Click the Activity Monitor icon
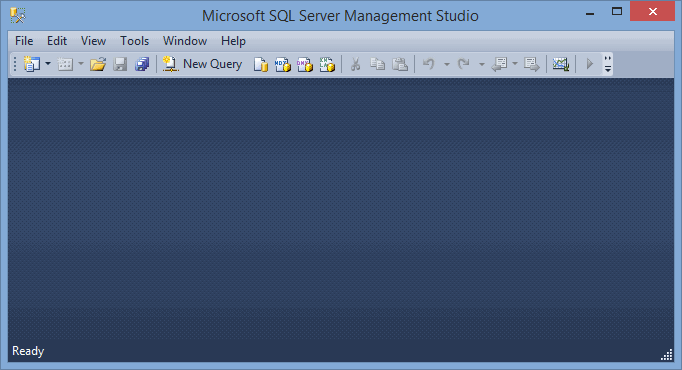Viewport: 682px width, 370px height. [561, 64]
